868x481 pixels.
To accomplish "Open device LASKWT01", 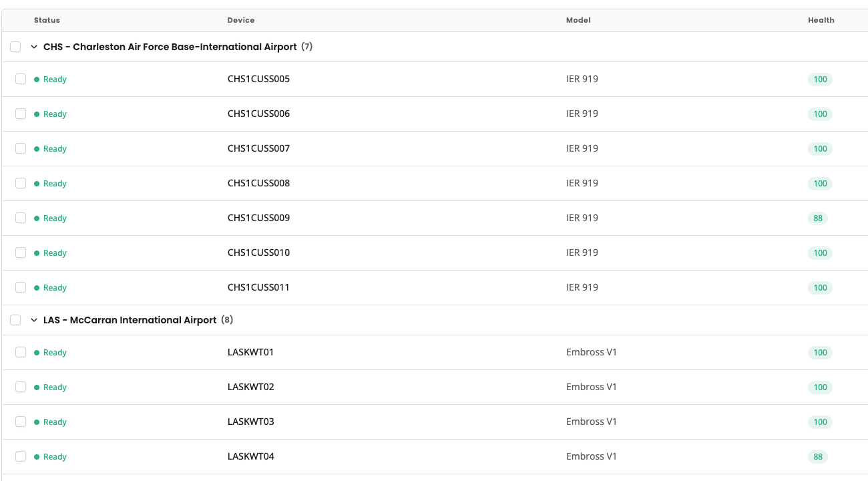I will coord(251,352).
